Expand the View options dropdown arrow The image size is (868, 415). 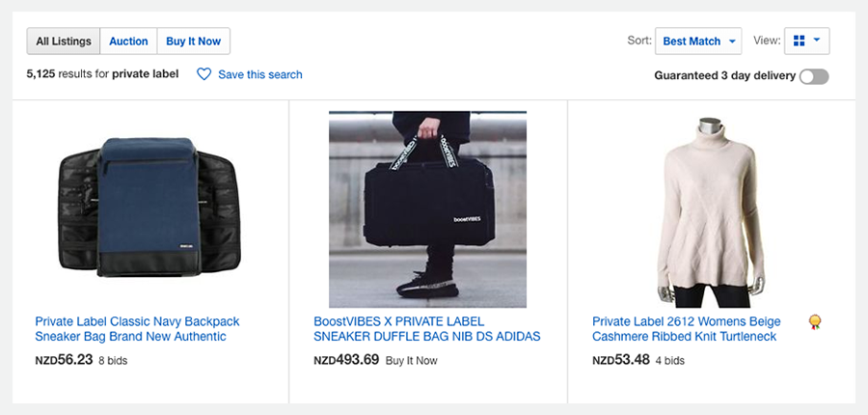tap(817, 41)
